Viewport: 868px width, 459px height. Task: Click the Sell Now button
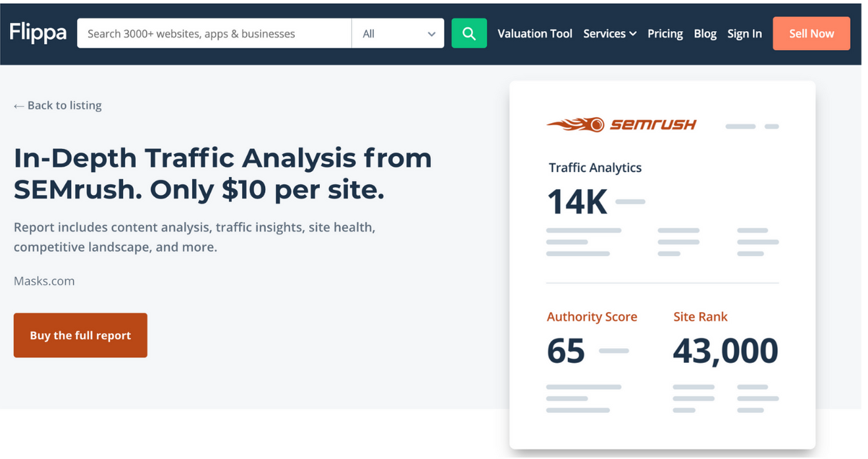[811, 33]
